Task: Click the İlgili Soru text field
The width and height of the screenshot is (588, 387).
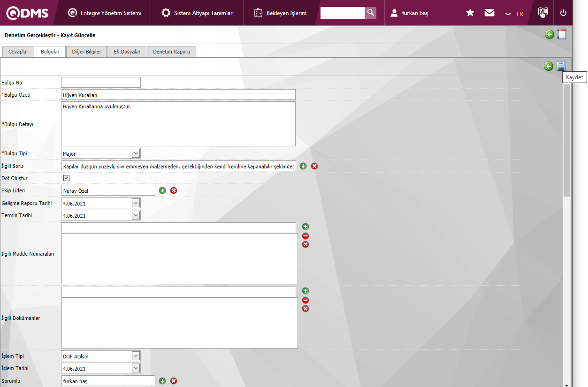Action: pyautogui.click(x=179, y=166)
